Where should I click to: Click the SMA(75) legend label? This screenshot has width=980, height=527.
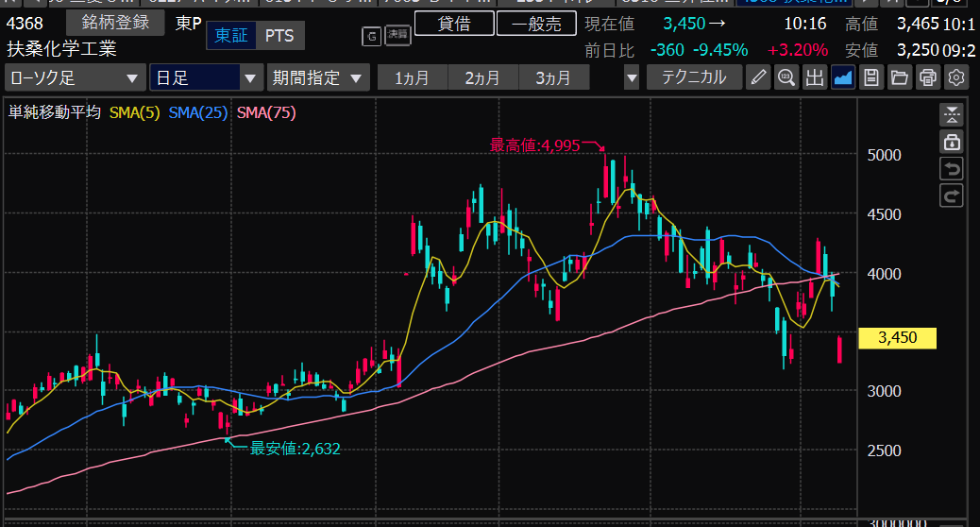point(266,112)
